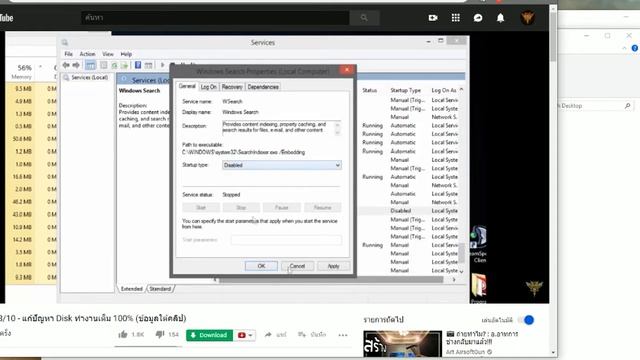Click the Startup Type column header

[405, 90]
